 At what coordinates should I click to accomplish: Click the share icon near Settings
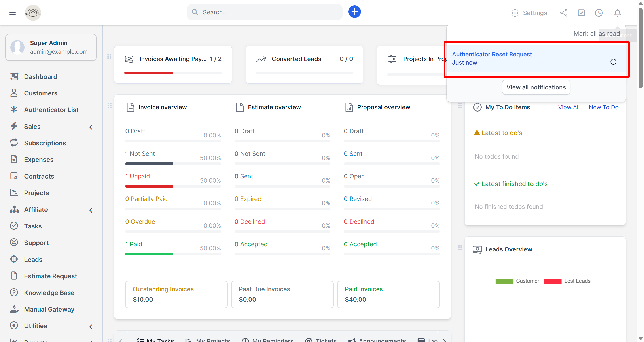click(x=564, y=13)
